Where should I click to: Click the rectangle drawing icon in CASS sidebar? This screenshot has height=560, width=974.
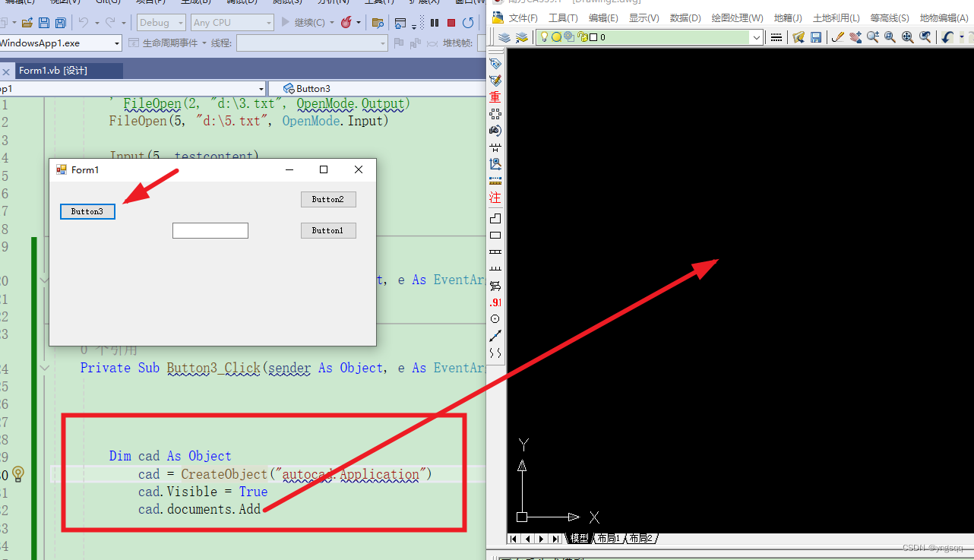click(x=495, y=236)
